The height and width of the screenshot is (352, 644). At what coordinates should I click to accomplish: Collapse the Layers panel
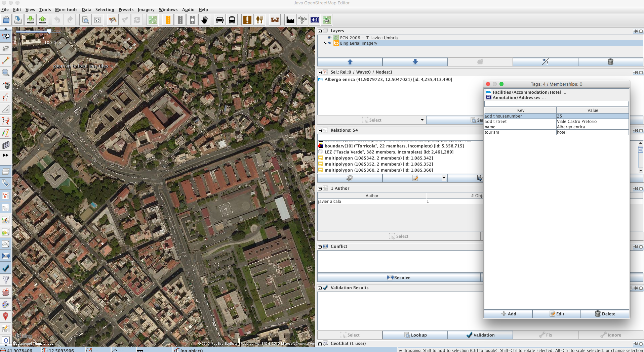[320, 31]
